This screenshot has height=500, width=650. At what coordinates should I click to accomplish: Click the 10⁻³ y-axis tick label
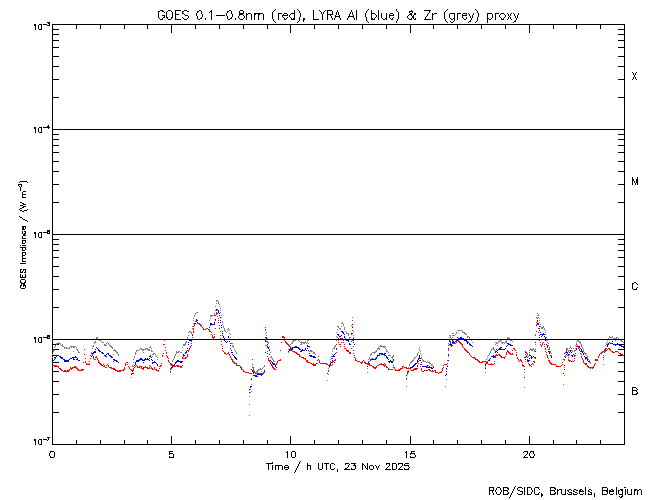[x=36, y=25]
